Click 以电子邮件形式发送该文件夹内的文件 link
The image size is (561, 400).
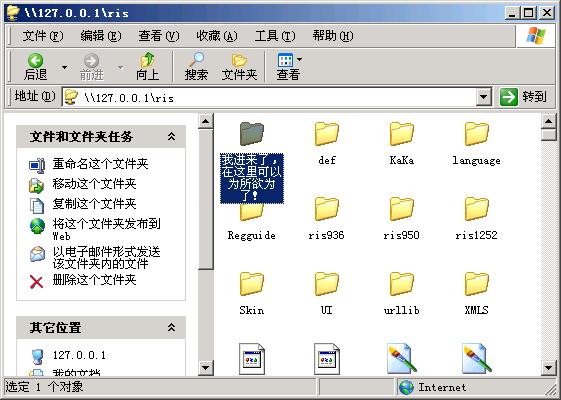(106, 258)
